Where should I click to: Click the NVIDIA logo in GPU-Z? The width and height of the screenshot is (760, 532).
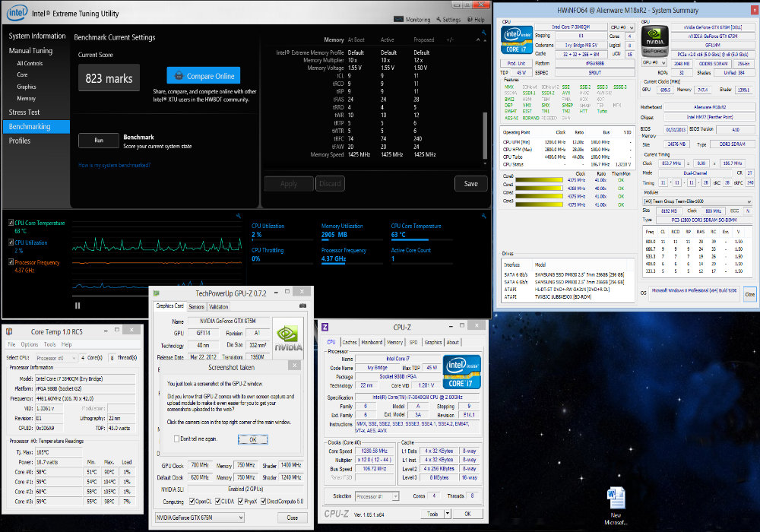point(288,337)
